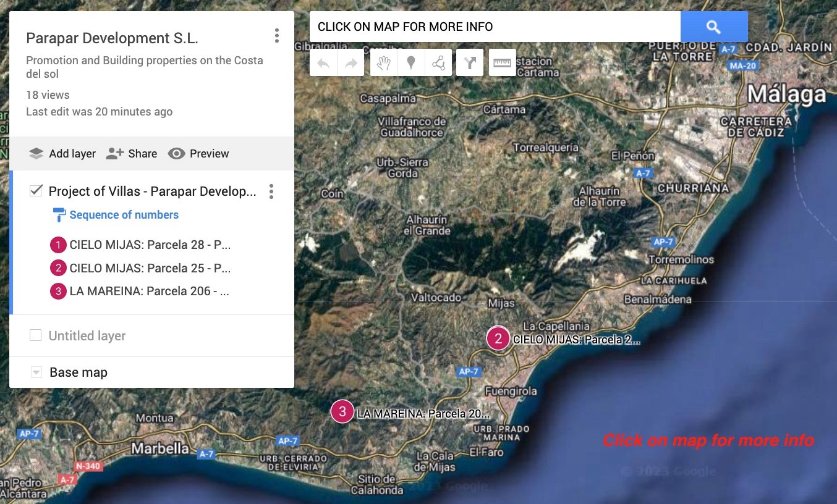
Task: Open the Share dialog
Action: (131, 154)
